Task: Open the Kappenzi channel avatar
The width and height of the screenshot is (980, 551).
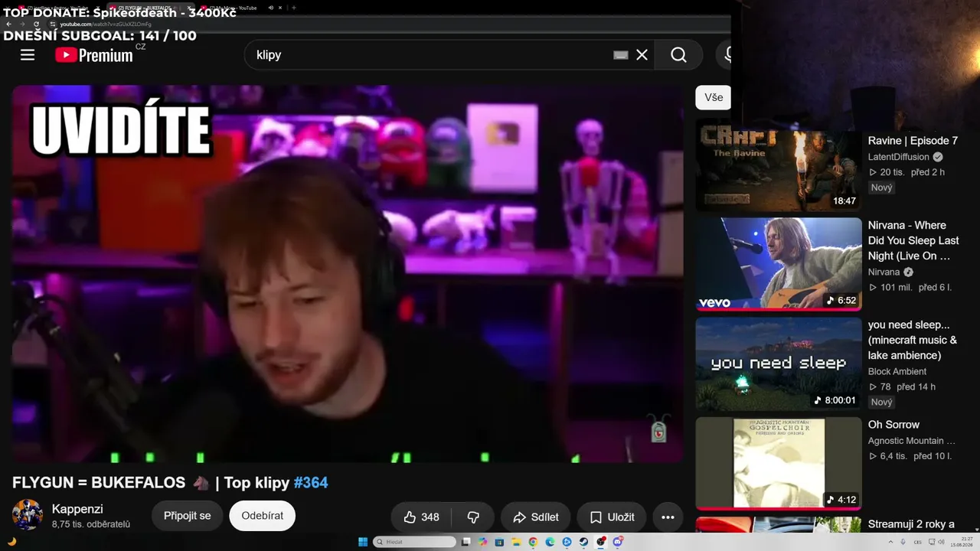Action: 28,515
